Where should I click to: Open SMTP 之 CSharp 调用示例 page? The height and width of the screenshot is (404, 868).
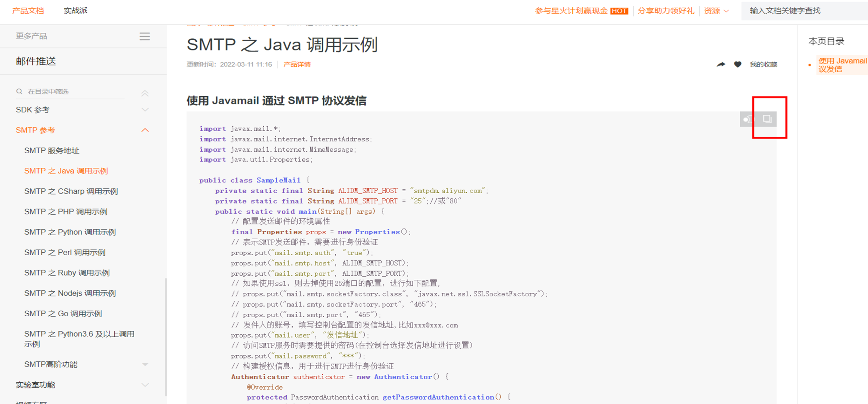(x=71, y=191)
